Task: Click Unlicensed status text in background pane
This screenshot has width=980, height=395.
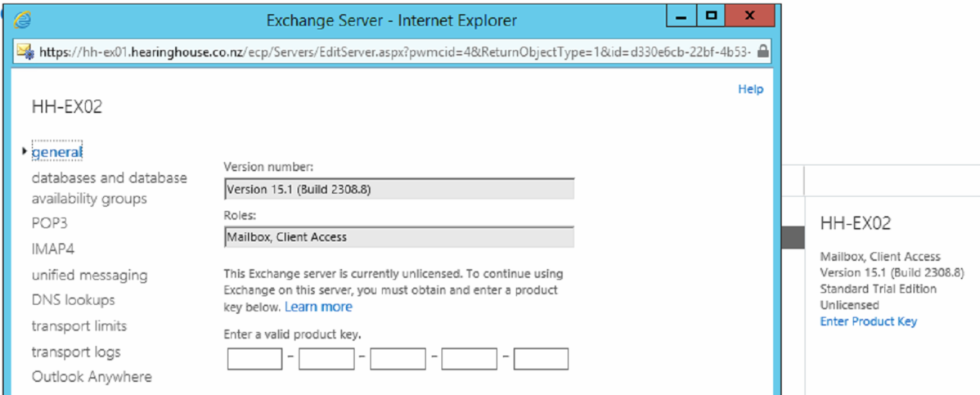Action: (x=849, y=305)
